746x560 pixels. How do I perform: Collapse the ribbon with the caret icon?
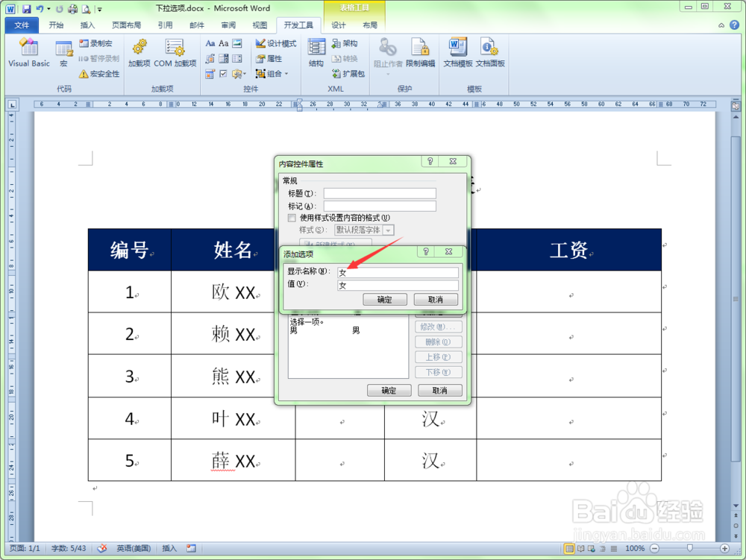point(721,25)
